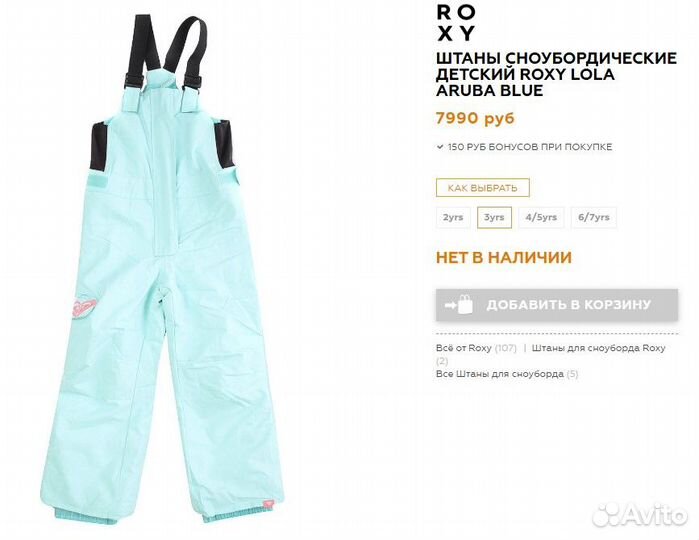Click the bonus checkmark icon
This screenshot has width=699, height=540.
tap(440, 147)
